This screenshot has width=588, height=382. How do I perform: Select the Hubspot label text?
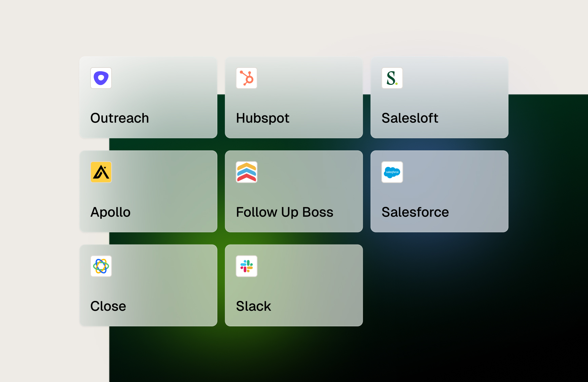point(263,118)
